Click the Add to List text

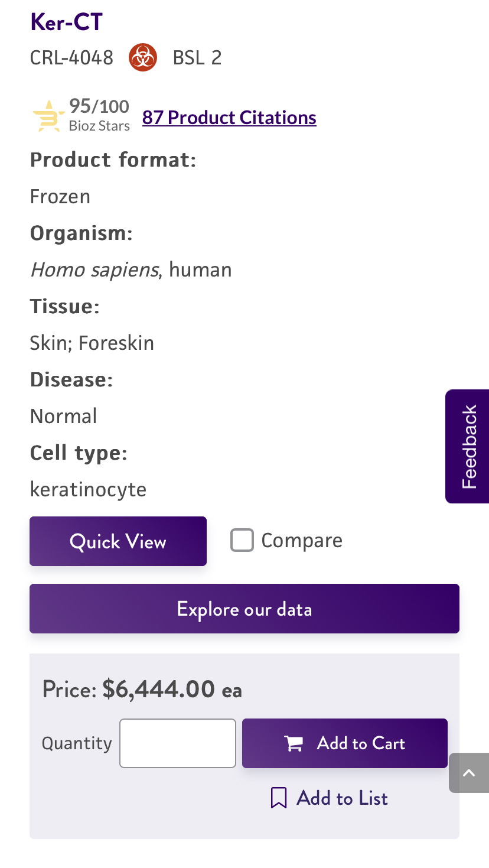coord(342,798)
